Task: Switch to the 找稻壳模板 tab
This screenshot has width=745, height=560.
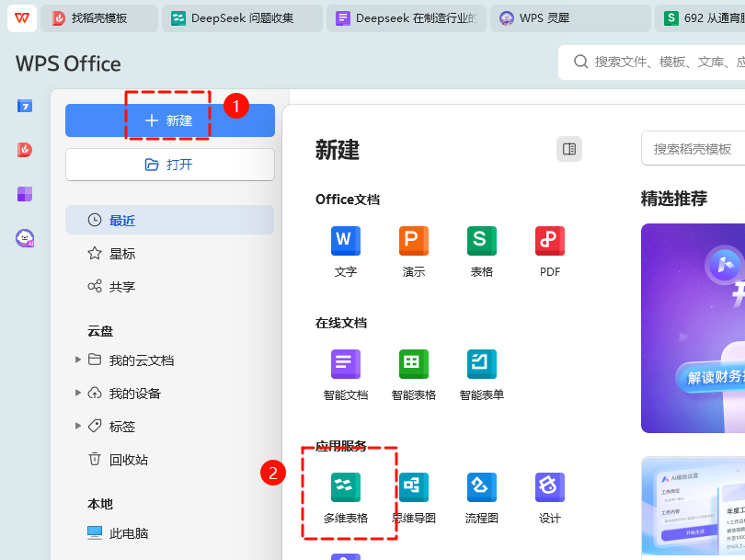Action: coord(99,18)
